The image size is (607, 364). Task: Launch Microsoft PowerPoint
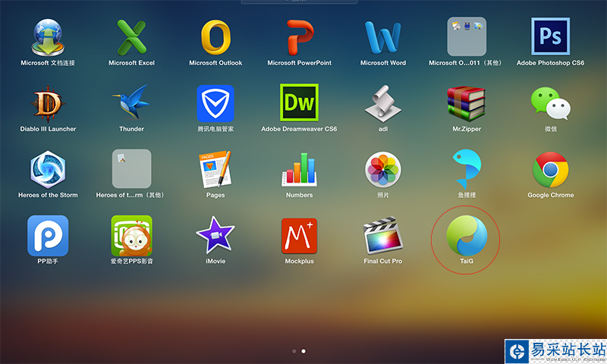click(x=300, y=38)
